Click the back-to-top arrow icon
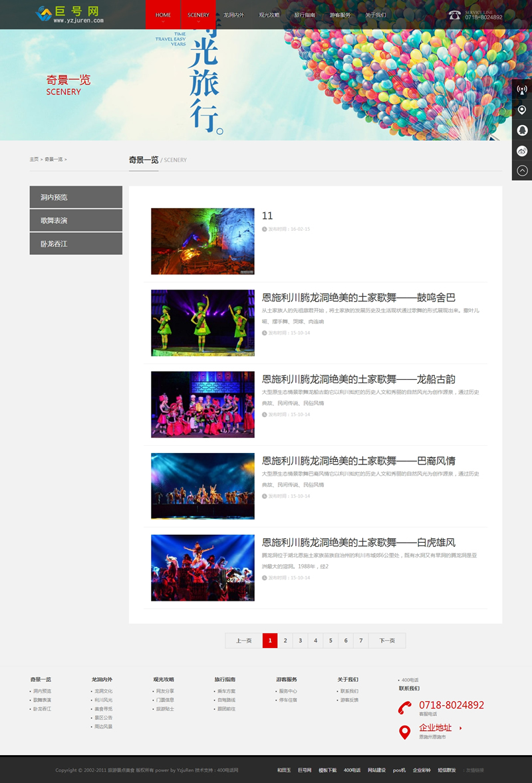The height and width of the screenshot is (783, 532). (522, 171)
